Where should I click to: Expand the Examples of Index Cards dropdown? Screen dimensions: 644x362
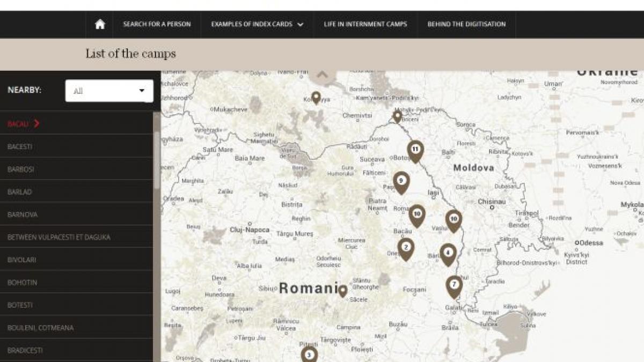tap(253, 24)
